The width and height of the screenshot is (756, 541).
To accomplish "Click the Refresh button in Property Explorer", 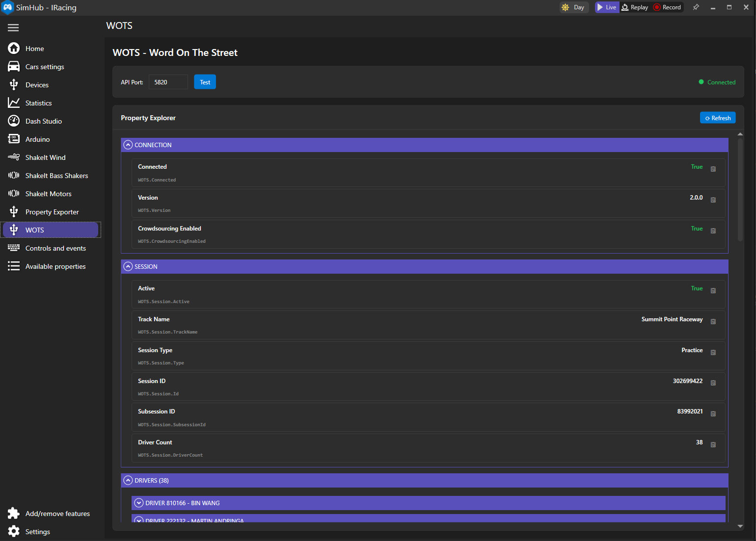I will [718, 118].
